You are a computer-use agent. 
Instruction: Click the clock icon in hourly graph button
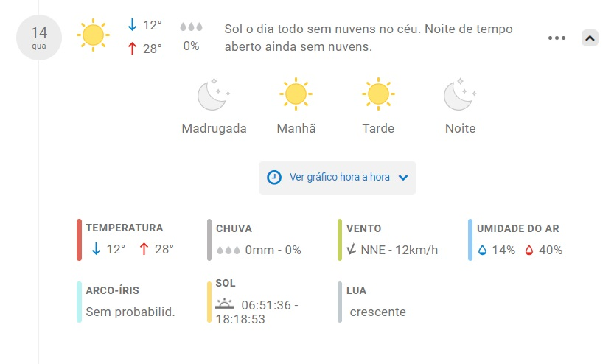pyautogui.click(x=274, y=178)
